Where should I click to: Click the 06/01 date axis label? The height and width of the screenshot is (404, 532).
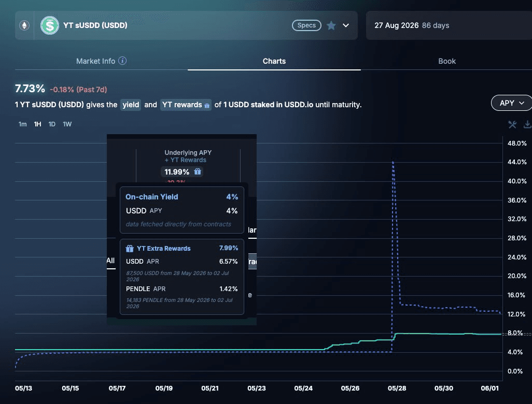[x=490, y=388]
